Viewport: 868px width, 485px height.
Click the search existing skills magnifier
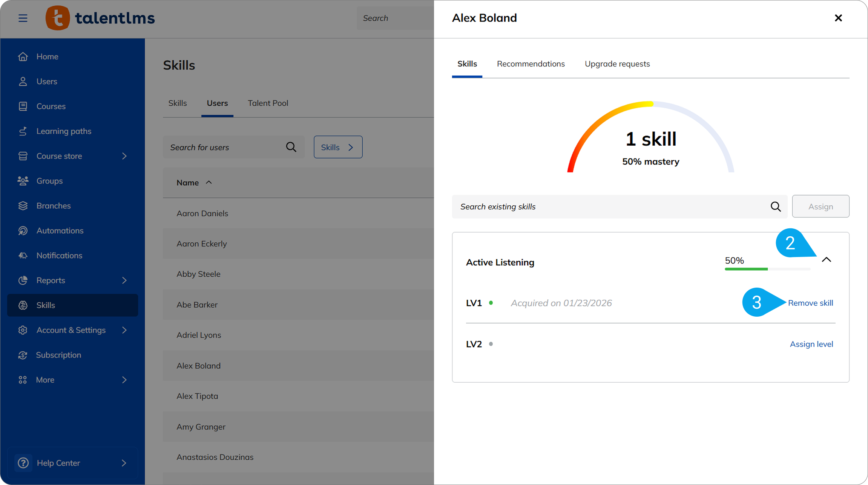click(776, 206)
